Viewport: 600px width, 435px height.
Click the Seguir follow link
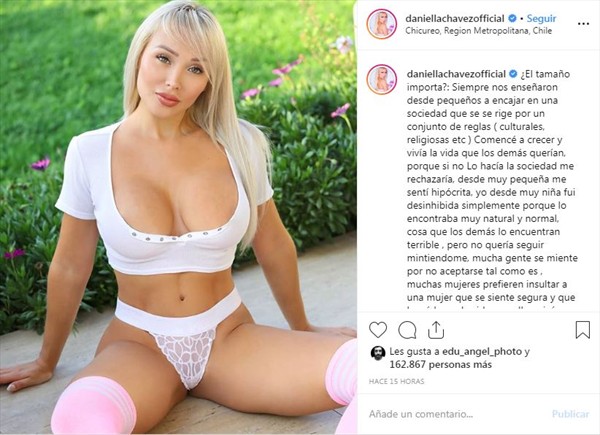541,18
